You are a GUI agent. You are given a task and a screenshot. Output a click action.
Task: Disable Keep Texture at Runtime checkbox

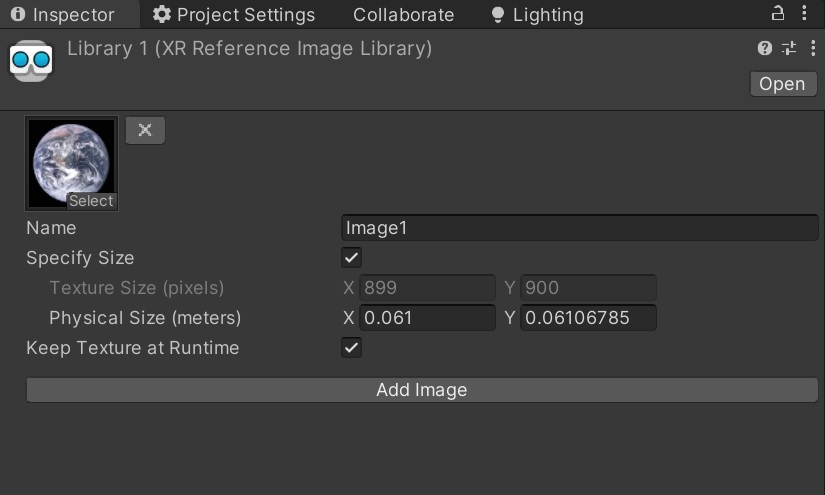[351, 348]
